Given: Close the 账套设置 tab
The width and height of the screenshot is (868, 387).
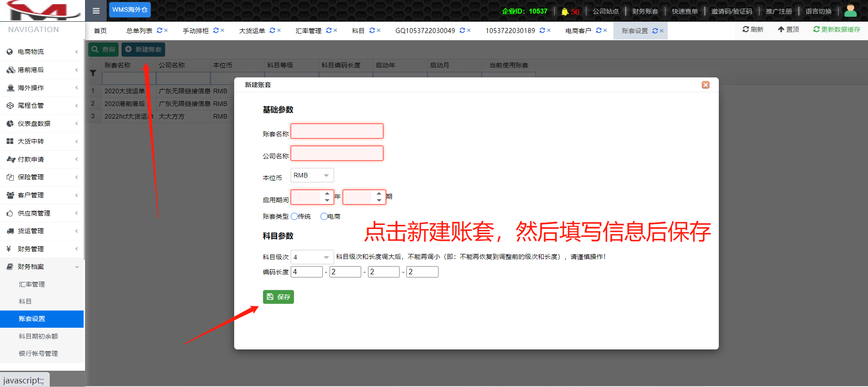Looking at the screenshot, I should [x=661, y=31].
